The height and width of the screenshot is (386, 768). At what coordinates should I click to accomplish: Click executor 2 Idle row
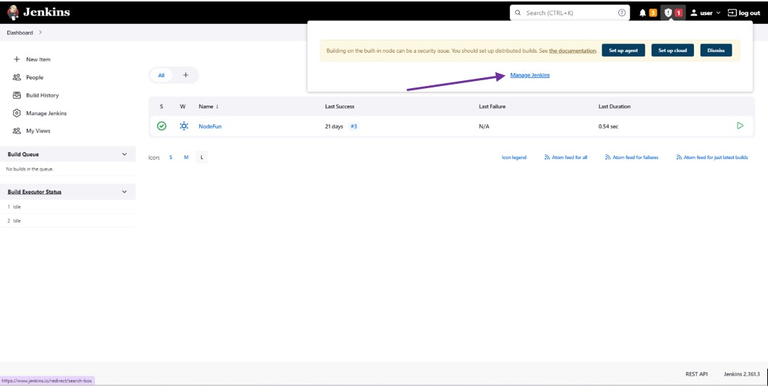coord(68,220)
